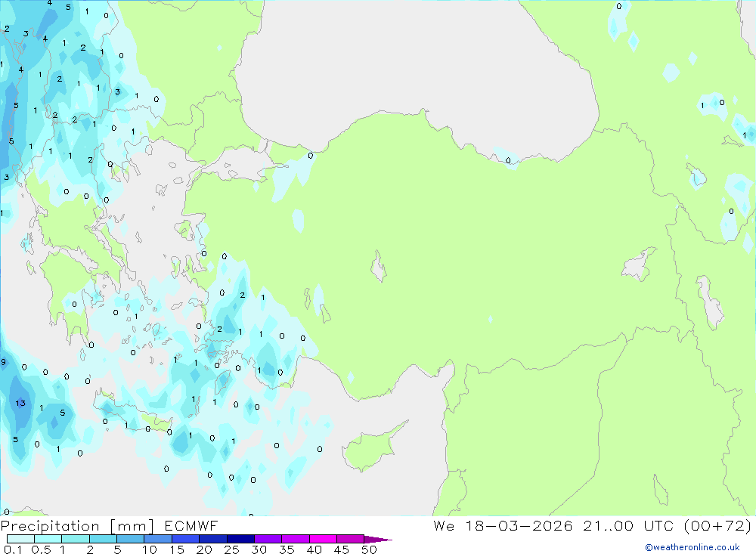Click the '18-03-2026' date text
This screenshot has height=554, width=756.
coord(519,526)
